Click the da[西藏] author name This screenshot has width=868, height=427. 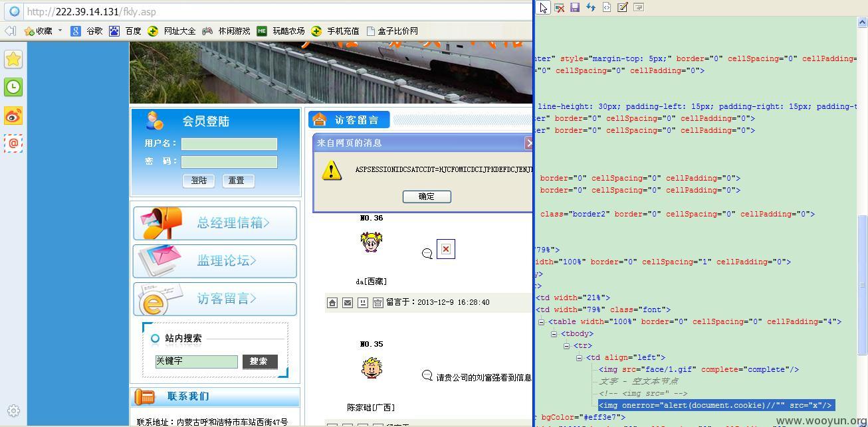pos(372,282)
